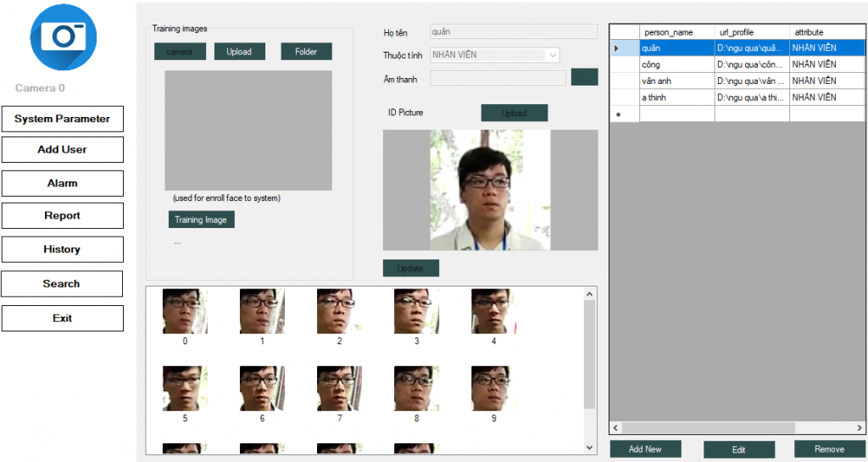Click the person_name column header
Viewport: 868px width, 462px height.
click(676, 32)
